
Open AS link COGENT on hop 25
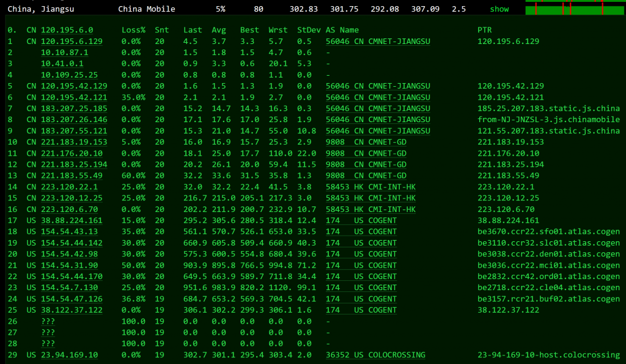pos(361,310)
